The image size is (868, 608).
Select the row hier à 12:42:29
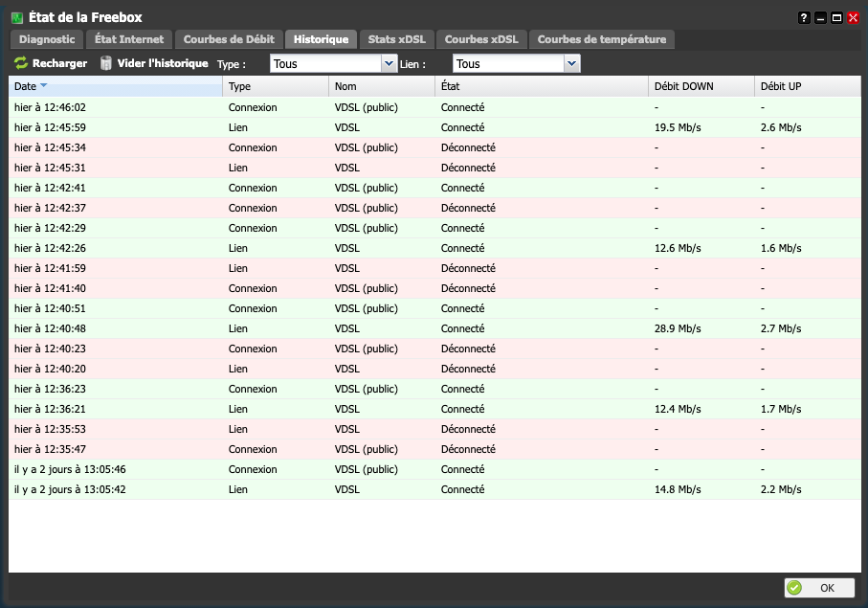(x=434, y=228)
